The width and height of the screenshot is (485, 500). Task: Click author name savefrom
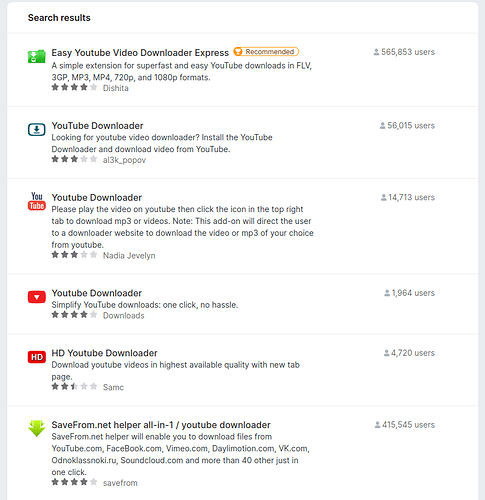coord(120,483)
